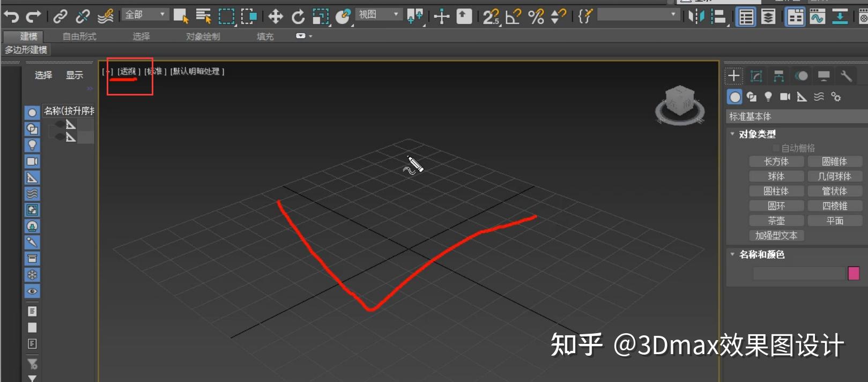Toggle the Percent Snap icon

pyautogui.click(x=536, y=17)
